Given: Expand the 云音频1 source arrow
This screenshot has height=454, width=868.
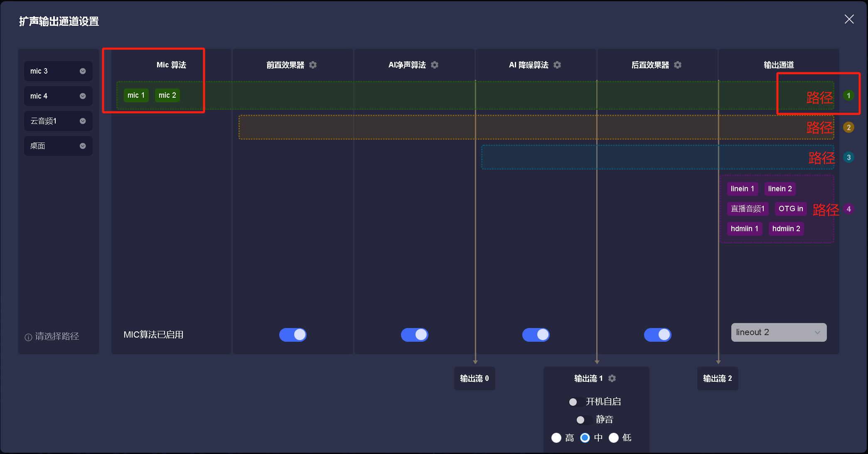Looking at the screenshot, I should coord(83,121).
